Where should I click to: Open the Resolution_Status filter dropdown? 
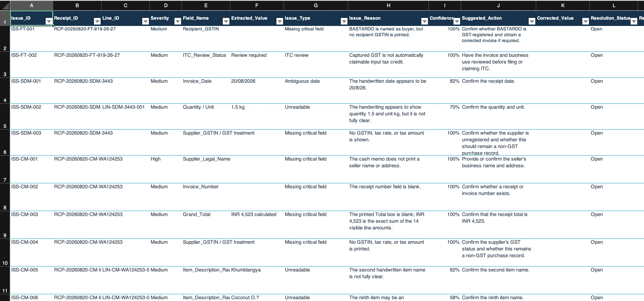click(x=634, y=21)
